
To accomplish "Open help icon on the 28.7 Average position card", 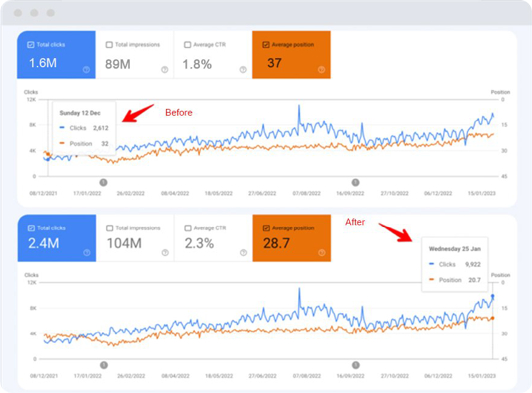I will (x=321, y=253).
